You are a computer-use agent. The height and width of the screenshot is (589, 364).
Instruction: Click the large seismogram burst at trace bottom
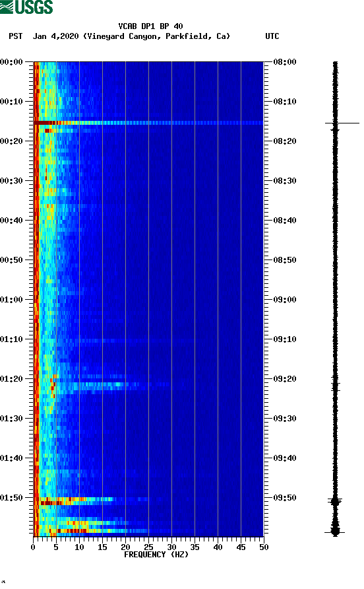coord(335,531)
